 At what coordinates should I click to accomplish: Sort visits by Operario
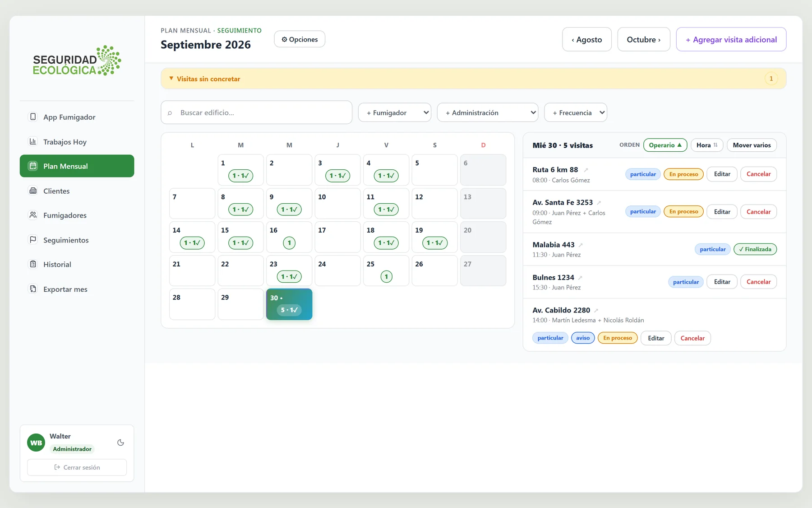click(x=665, y=145)
